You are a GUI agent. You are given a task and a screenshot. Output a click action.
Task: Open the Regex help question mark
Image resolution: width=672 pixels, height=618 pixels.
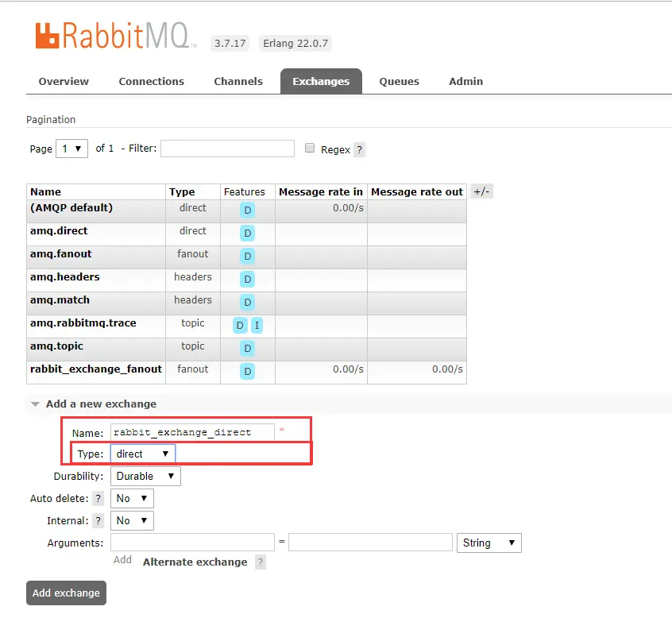(x=359, y=150)
